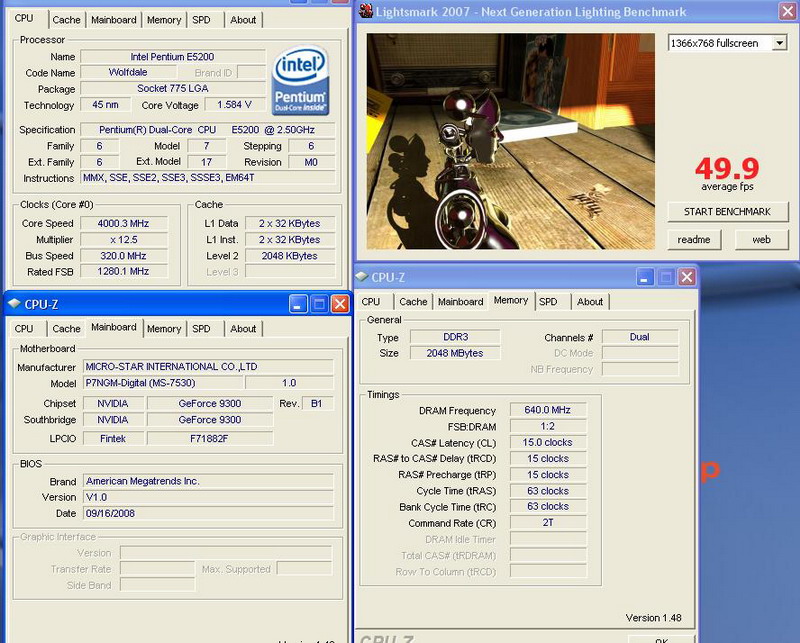
Task: Click the Rated FSB value 1280.1 MHz
Action: point(124,271)
